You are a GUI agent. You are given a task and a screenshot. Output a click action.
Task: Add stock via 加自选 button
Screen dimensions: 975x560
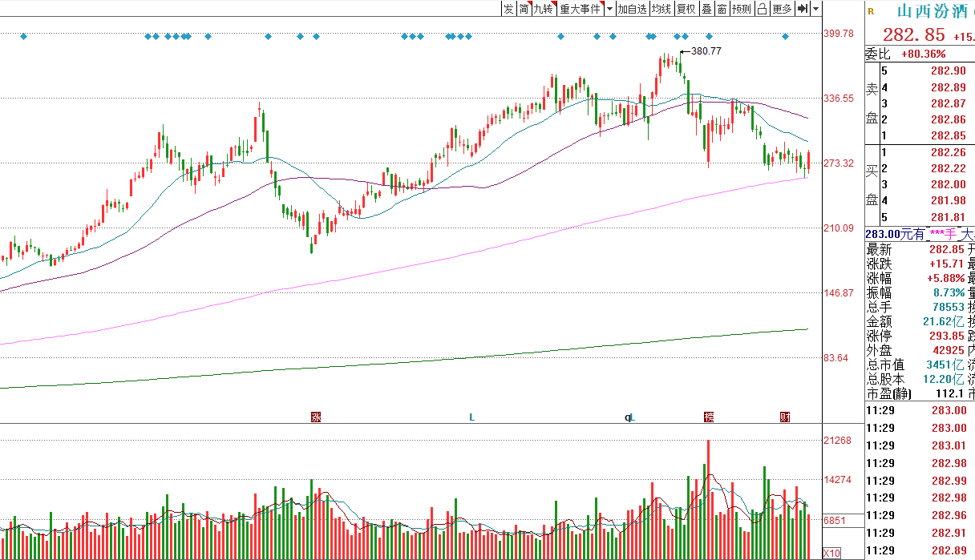tap(632, 9)
